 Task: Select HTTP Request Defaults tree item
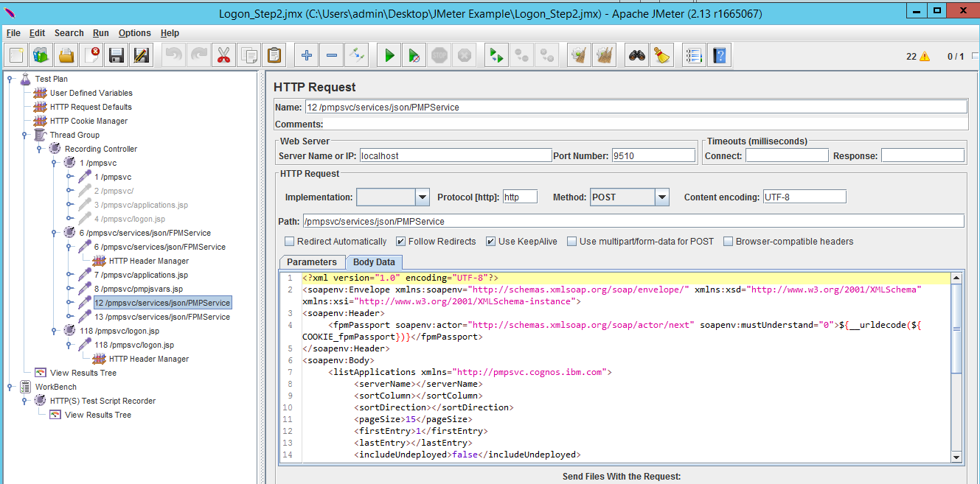(91, 107)
